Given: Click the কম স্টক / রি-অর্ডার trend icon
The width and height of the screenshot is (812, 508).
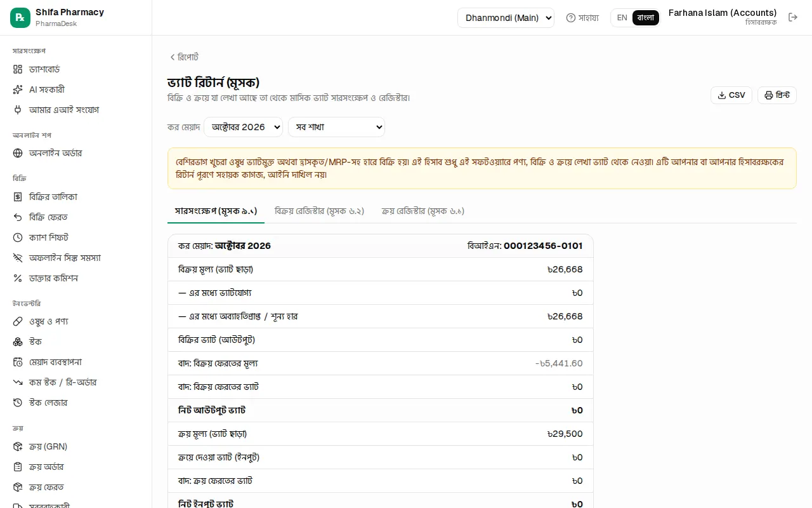Looking at the screenshot, I should point(18,382).
